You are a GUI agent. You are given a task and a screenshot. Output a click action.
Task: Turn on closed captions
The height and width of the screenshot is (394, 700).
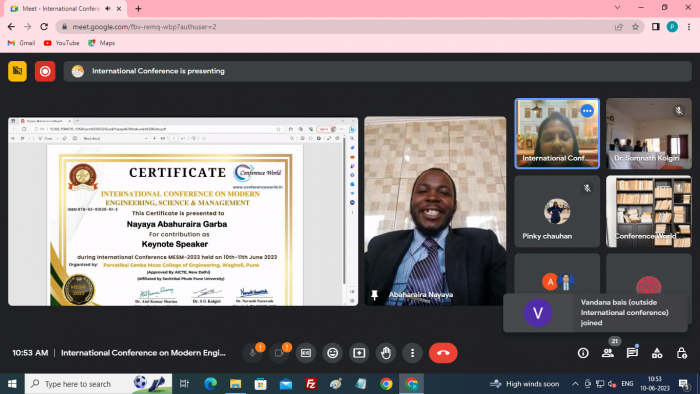(x=306, y=353)
